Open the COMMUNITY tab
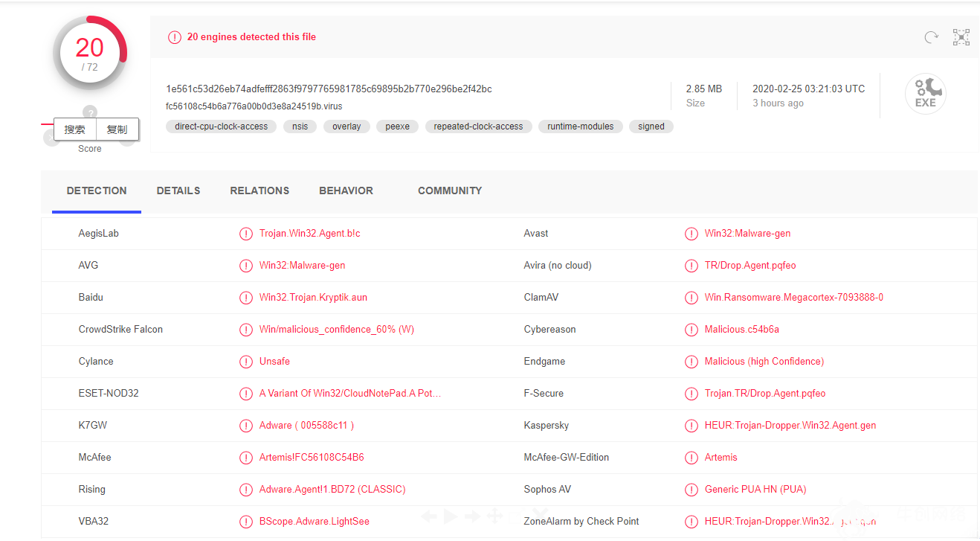 point(450,191)
